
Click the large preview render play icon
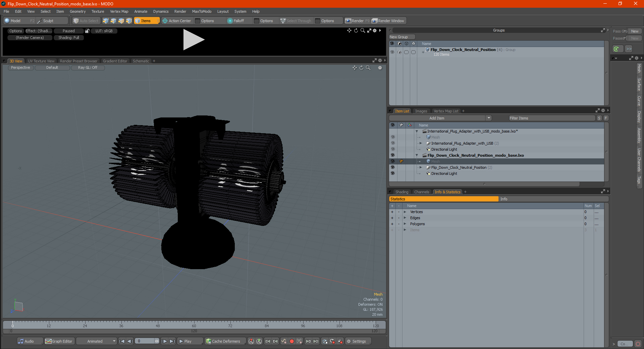point(194,40)
